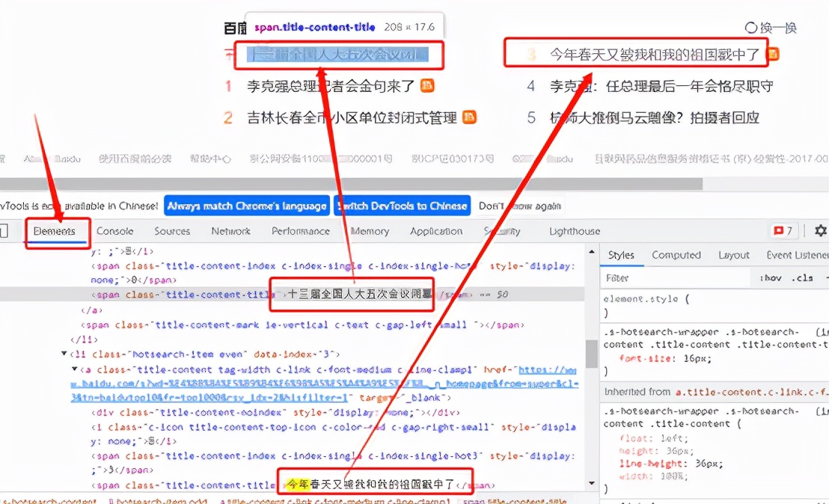Click inherited-from selector a.title-content.c-link
This screenshot has width=829, height=504.
(753, 392)
